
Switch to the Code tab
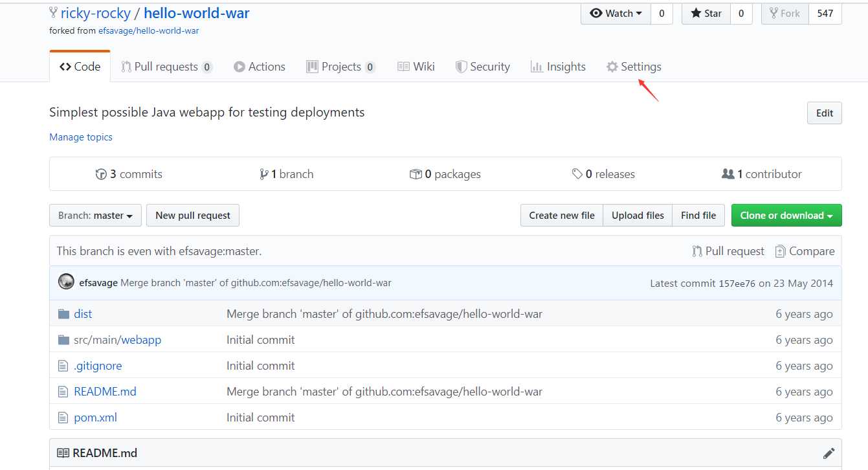tap(80, 67)
